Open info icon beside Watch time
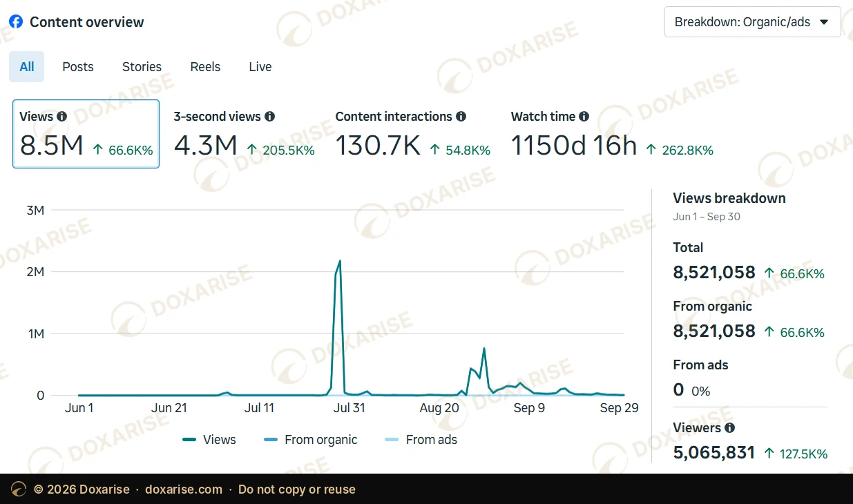This screenshot has width=853, height=504. [x=584, y=117]
